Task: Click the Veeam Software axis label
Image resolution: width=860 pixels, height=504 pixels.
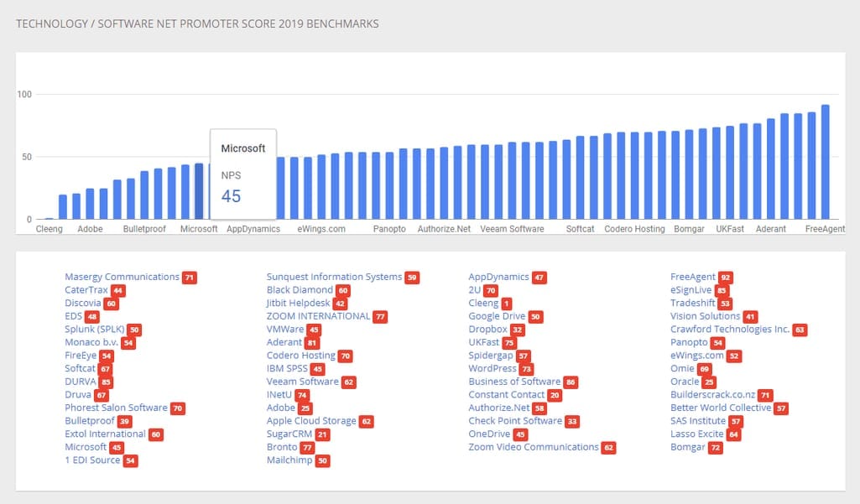Action: point(513,229)
